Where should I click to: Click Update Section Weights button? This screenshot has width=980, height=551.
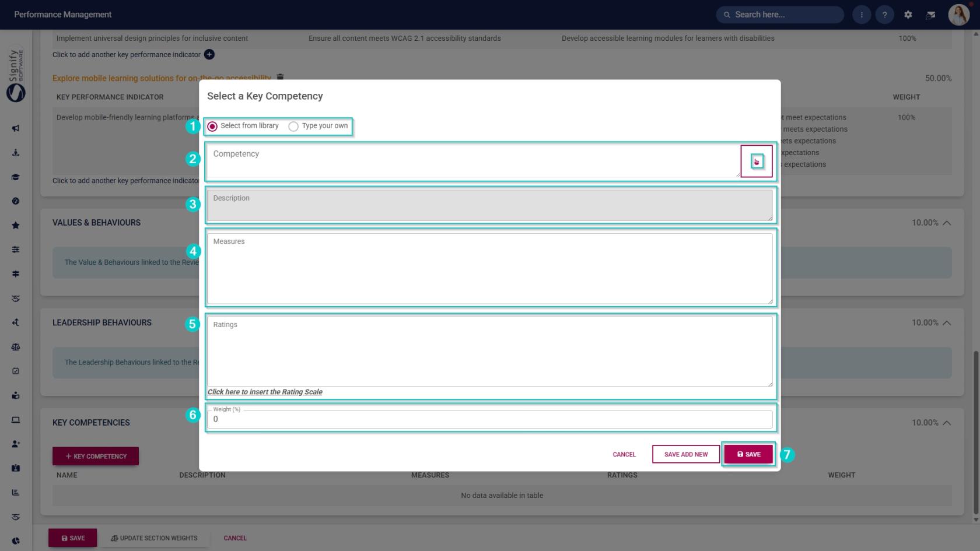point(154,538)
